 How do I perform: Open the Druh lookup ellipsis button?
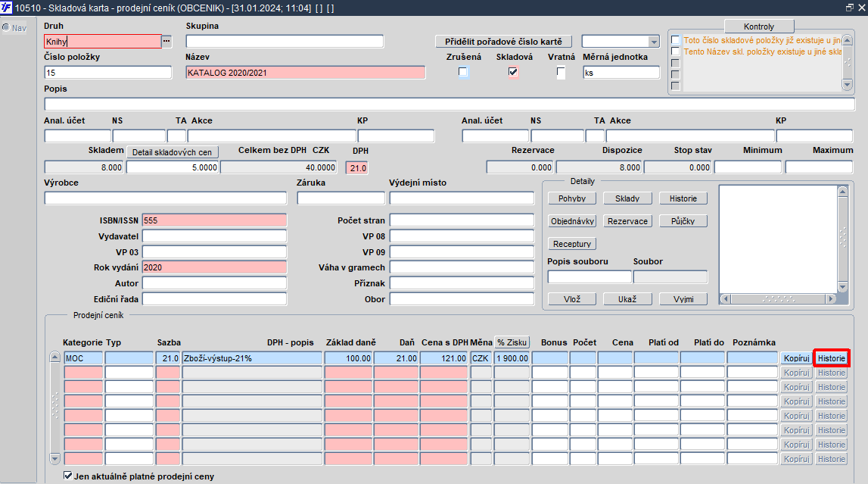point(166,41)
